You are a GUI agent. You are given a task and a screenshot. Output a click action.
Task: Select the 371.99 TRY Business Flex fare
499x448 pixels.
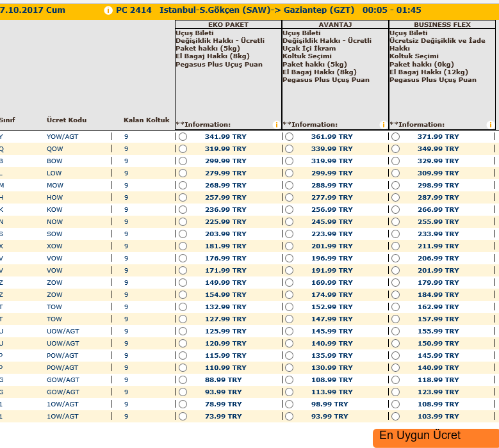coord(396,137)
